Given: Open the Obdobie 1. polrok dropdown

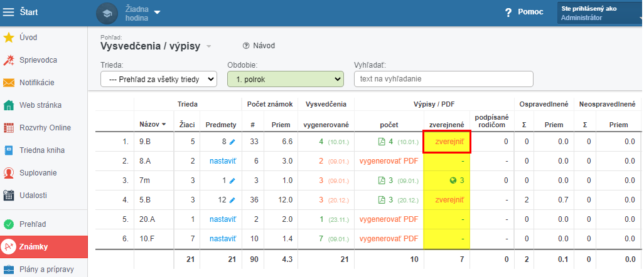Looking at the screenshot, I should click(286, 79).
